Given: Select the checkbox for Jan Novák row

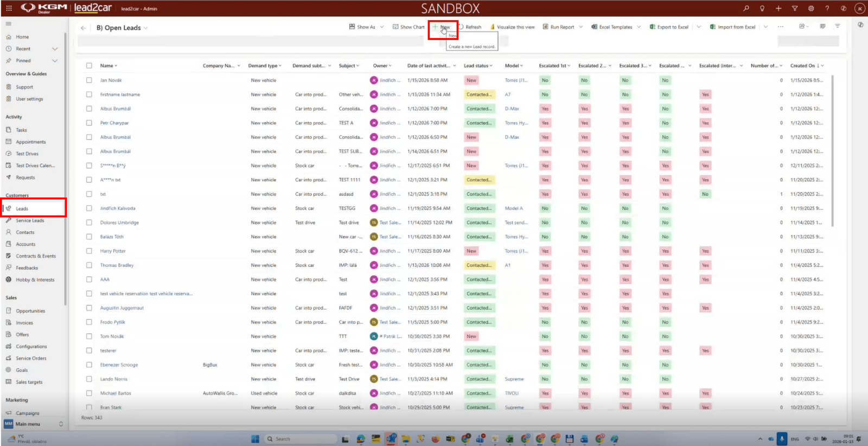Looking at the screenshot, I should [89, 80].
